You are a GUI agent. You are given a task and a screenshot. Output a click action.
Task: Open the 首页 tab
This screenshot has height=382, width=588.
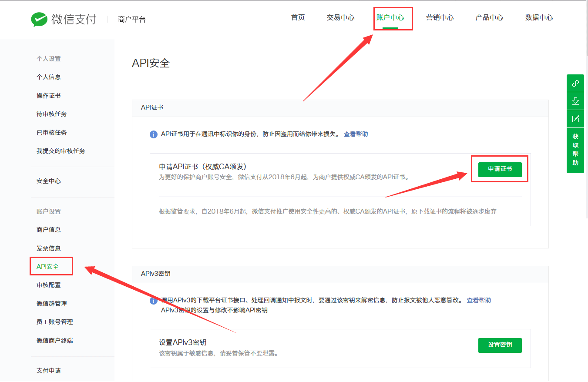click(298, 17)
